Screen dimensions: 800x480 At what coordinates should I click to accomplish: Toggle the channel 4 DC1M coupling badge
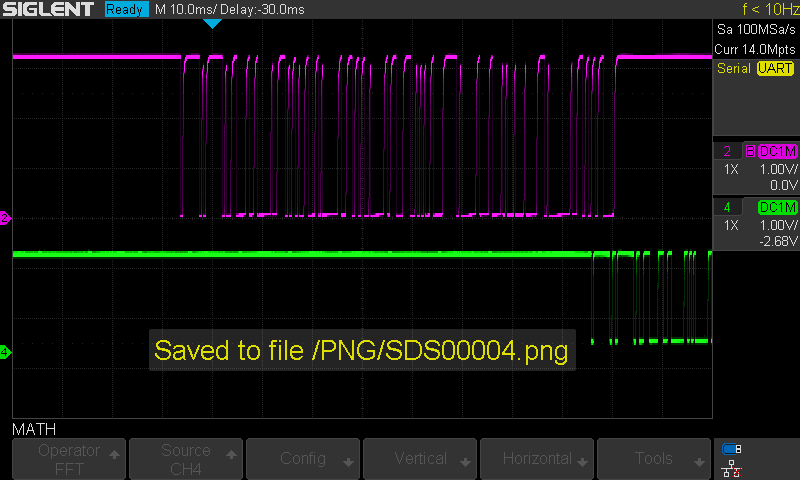tap(777, 207)
